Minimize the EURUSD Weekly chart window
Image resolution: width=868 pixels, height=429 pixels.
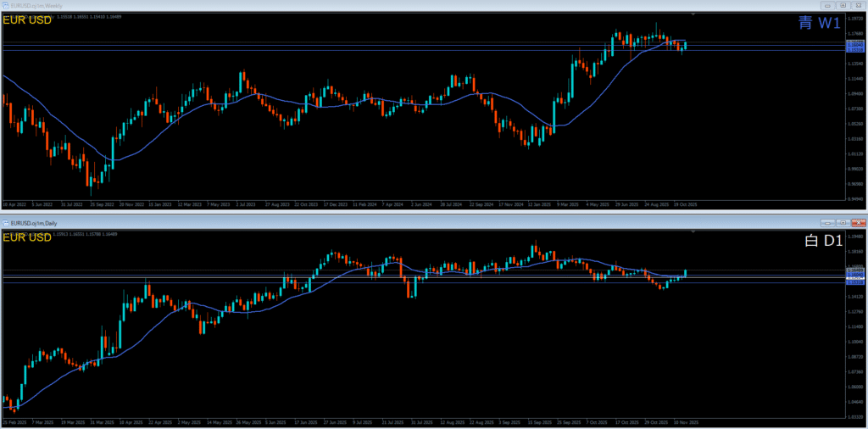click(x=828, y=5)
